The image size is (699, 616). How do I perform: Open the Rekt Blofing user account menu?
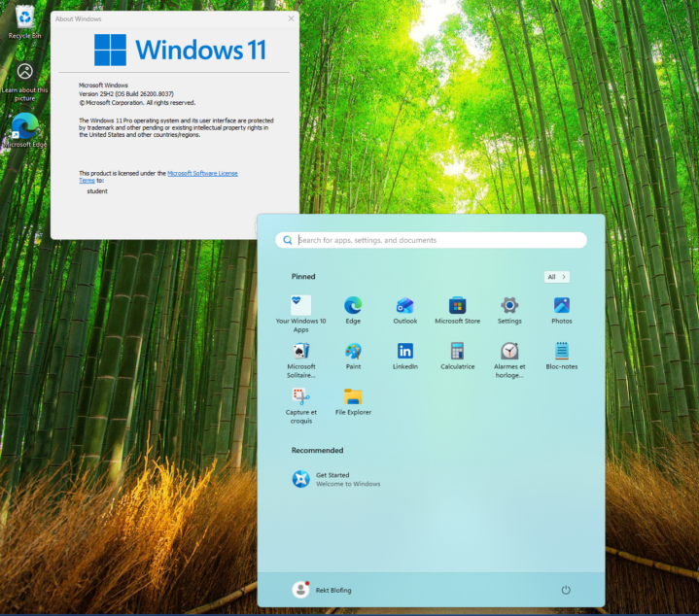click(322, 590)
